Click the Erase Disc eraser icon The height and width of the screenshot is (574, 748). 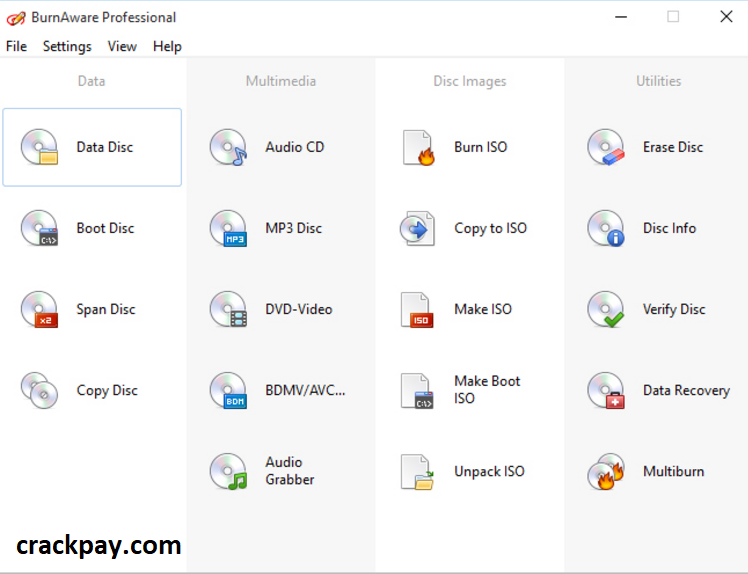[x=606, y=147]
